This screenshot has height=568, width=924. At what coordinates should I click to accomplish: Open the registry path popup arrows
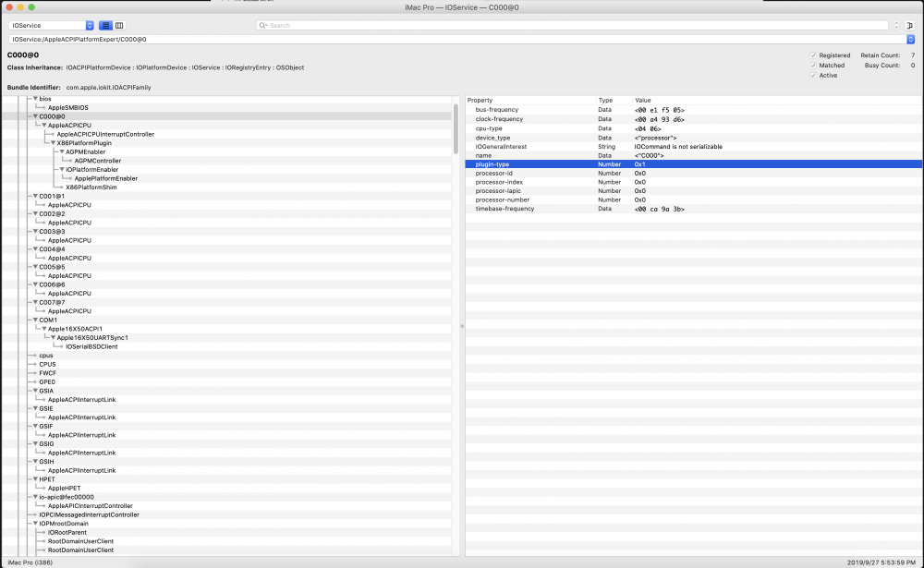[910, 39]
